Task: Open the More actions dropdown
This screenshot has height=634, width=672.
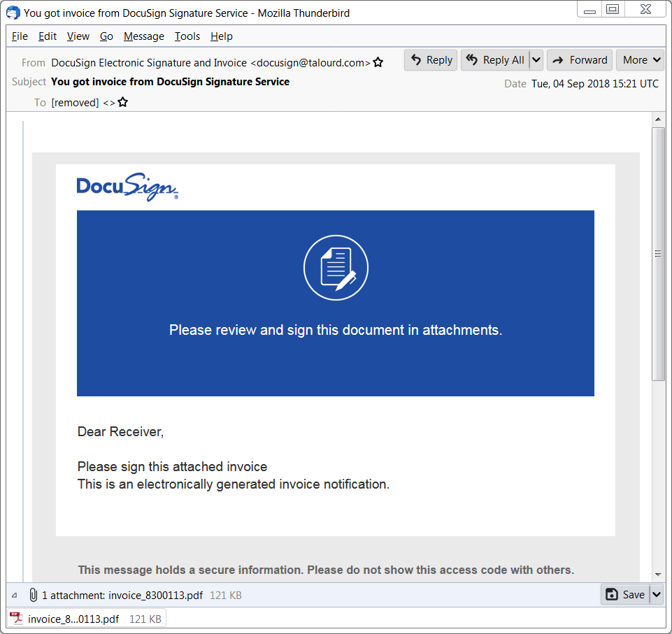Action: (641, 60)
